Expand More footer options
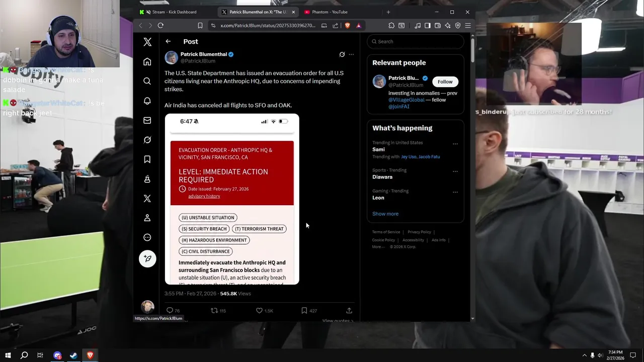Viewport: 644px width, 362px height. 377,247
